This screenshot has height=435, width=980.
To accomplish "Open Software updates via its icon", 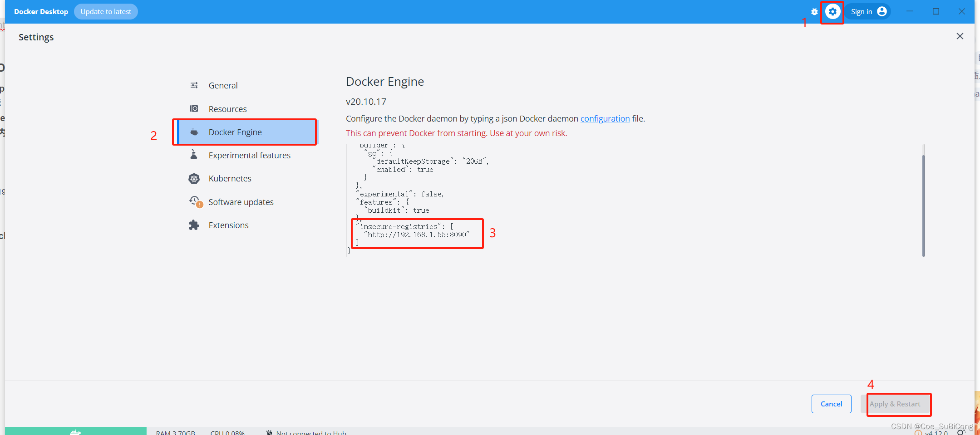I will pyautogui.click(x=194, y=201).
